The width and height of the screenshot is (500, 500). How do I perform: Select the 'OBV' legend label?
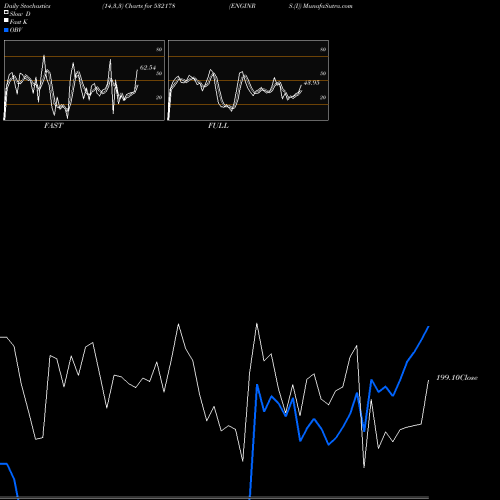pyautogui.click(x=16, y=30)
